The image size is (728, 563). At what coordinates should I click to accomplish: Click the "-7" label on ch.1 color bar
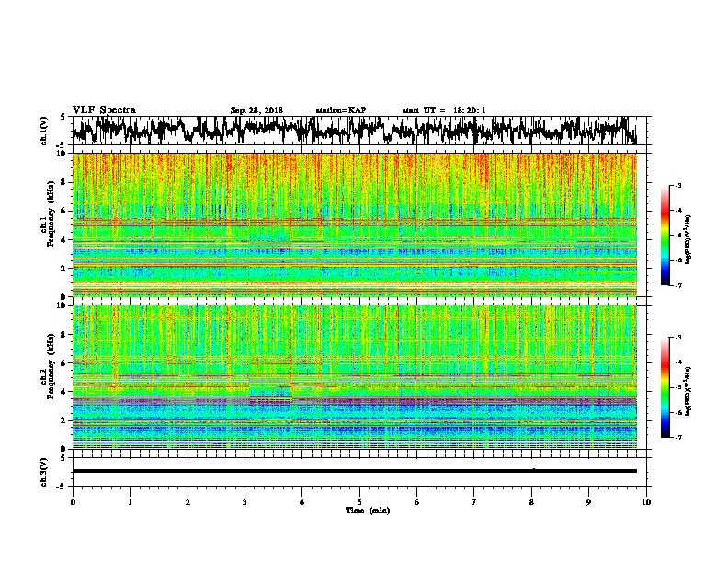click(x=677, y=285)
